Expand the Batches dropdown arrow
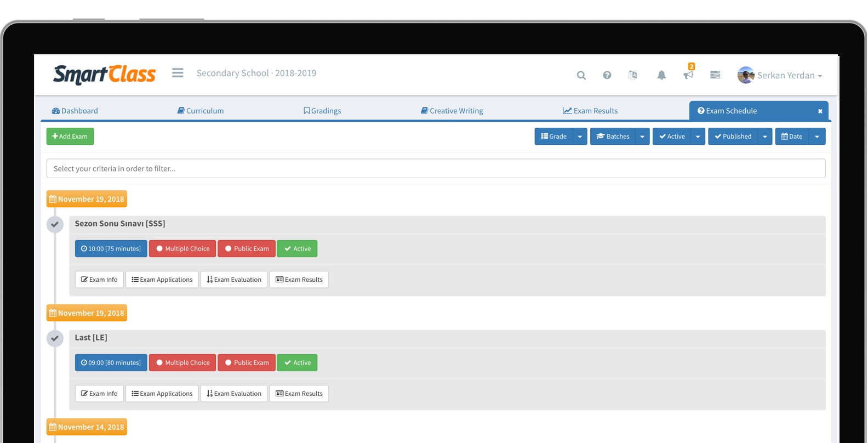 (642, 137)
